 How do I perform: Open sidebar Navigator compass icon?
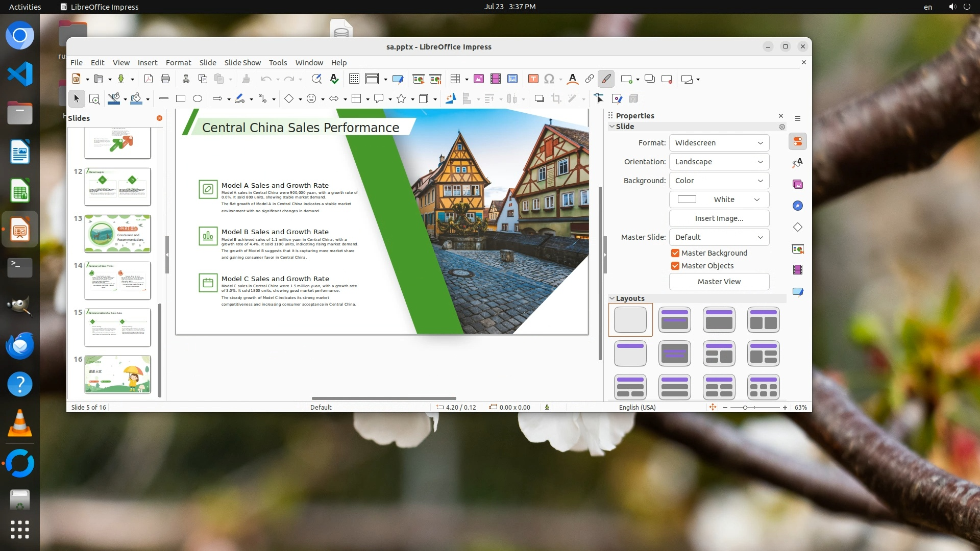pyautogui.click(x=798, y=206)
